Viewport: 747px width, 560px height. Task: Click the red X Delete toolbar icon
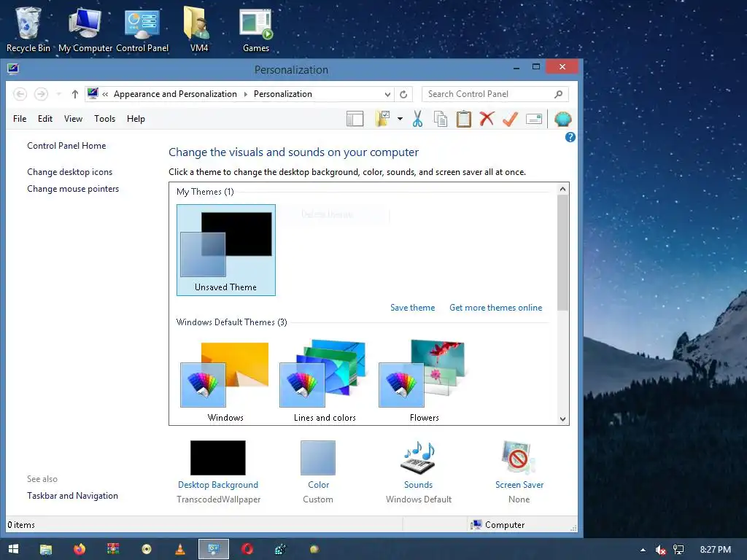pos(487,119)
